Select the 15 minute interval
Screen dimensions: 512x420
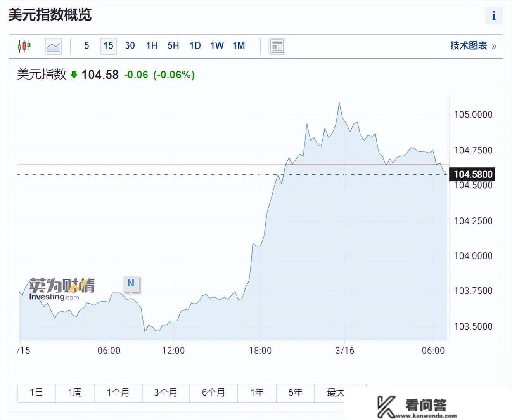coord(108,46)
